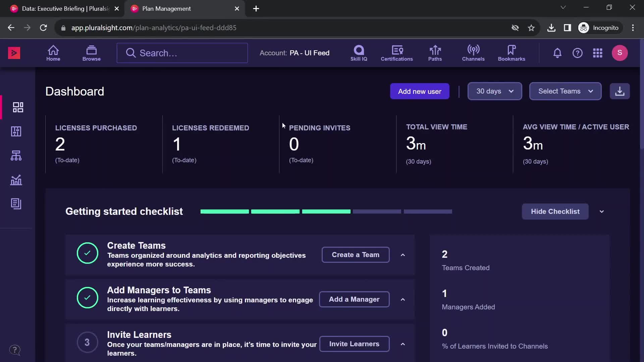Collapse the Invite Learners checklist item
This screenshot has height=362, width=644.
click(x=402, y=344)
